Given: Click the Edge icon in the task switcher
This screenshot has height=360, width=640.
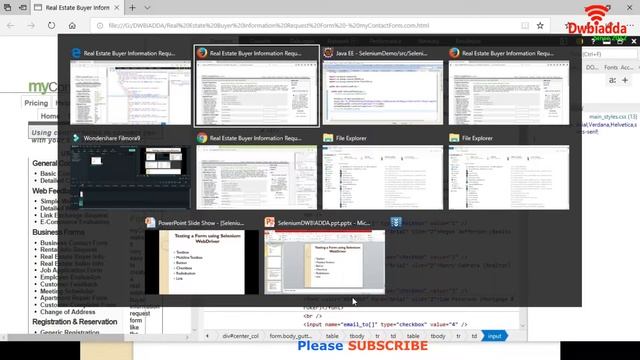Looking at the screenshot, I should pos(76,53).
